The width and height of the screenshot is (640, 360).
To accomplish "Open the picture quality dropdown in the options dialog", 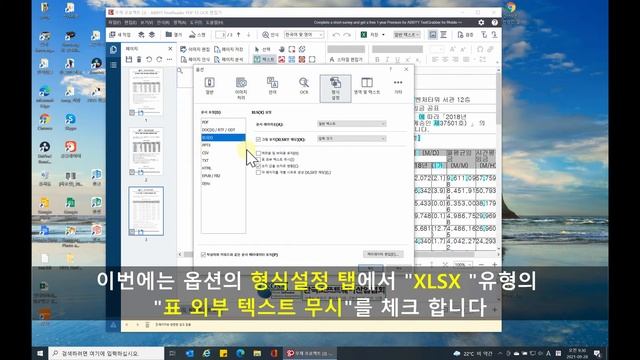I will (351, 139).
